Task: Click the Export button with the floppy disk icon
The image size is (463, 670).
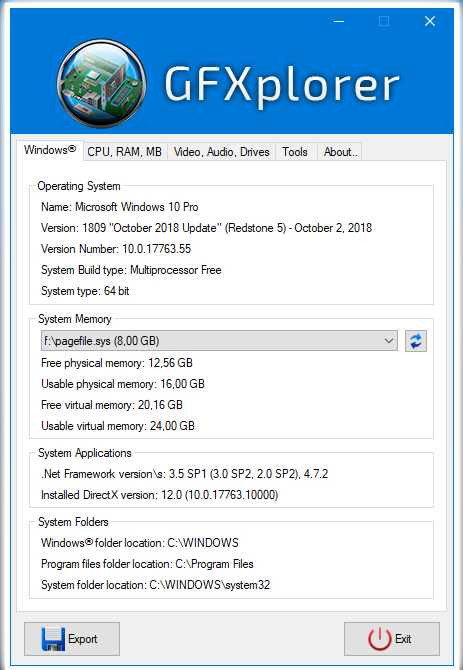Action: pyautogui.click(x=72, y=639)
